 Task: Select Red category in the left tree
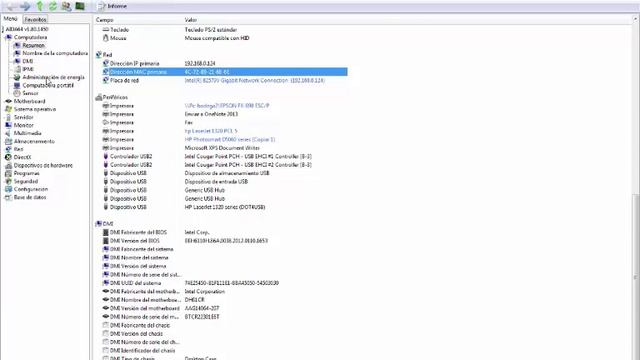coord(18,149)
